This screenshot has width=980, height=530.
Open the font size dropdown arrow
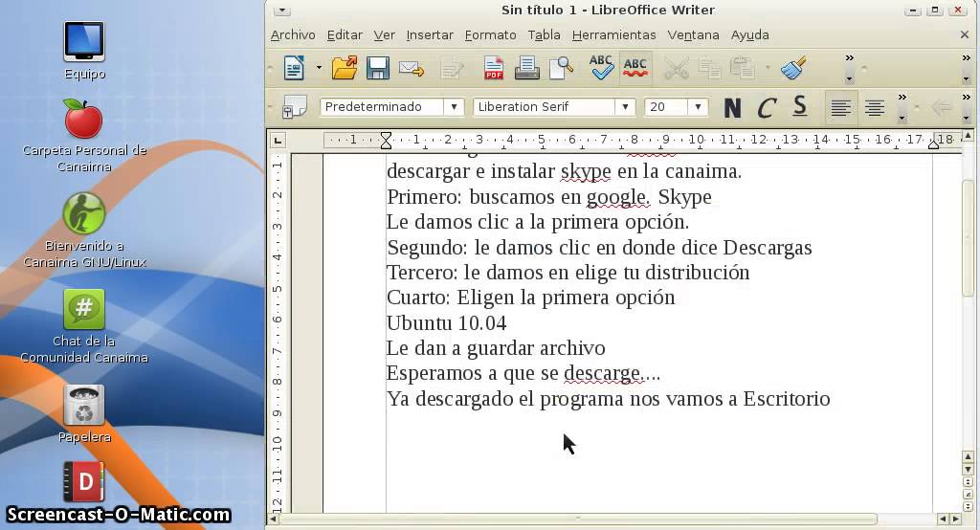click(698, 107)
